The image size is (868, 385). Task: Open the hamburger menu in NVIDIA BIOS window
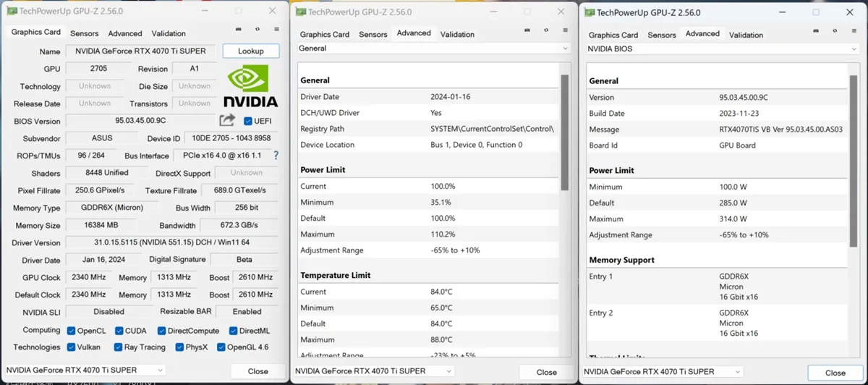(854, 32)
